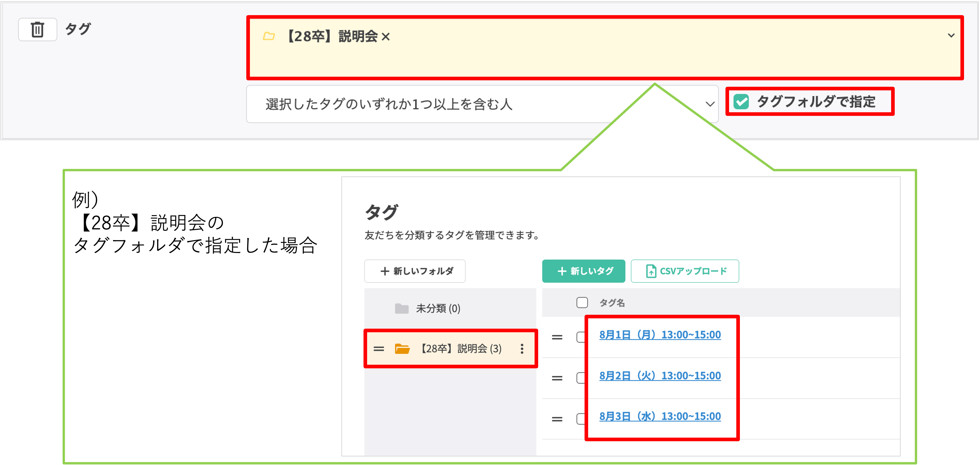Open the 8月1日（月）13:00~15:00 tag link
980x465 pixels.
660,334
